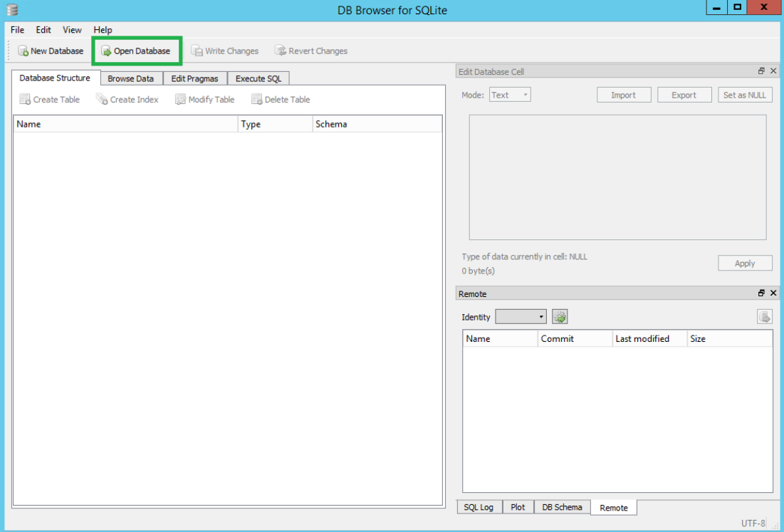Click the UTF-8 encoding label in status bar
Image resolution: width=784 pixels, height=532 pixels.
point(753,523)
